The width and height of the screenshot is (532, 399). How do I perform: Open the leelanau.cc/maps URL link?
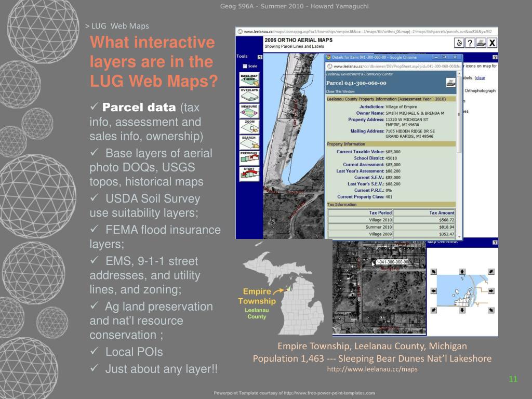tap(372, 369)
